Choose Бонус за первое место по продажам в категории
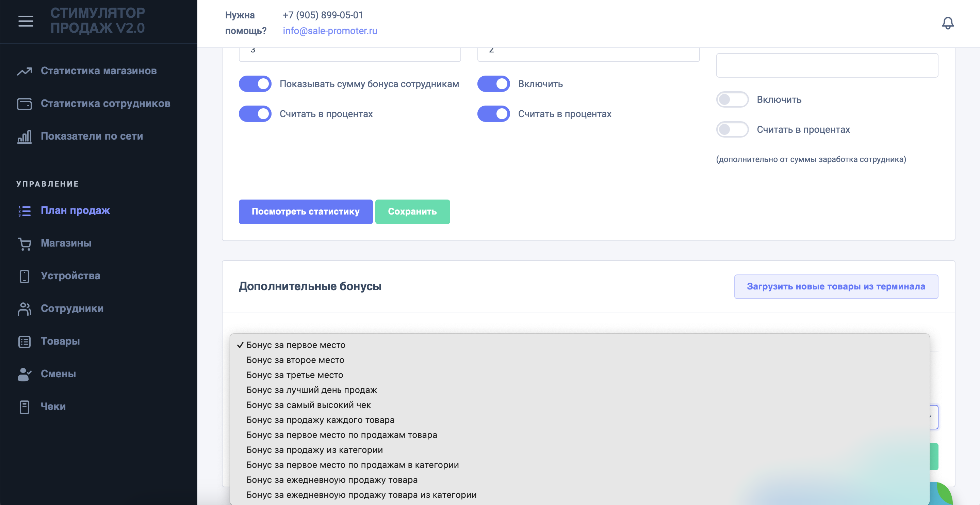Image resolution: width=980 pixels, height=505 pixels. (579, 465)
